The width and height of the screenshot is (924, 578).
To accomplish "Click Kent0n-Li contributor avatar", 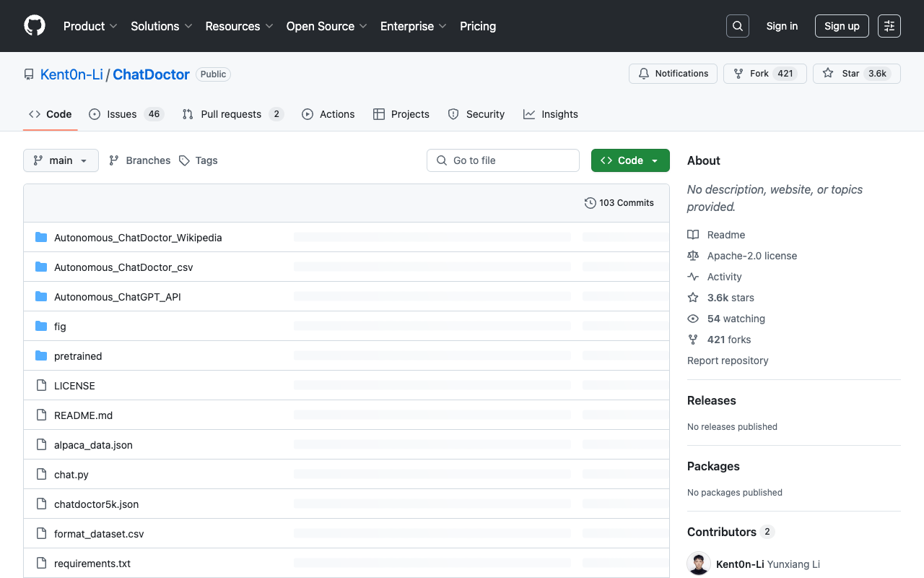I will (x=699, y=564).
